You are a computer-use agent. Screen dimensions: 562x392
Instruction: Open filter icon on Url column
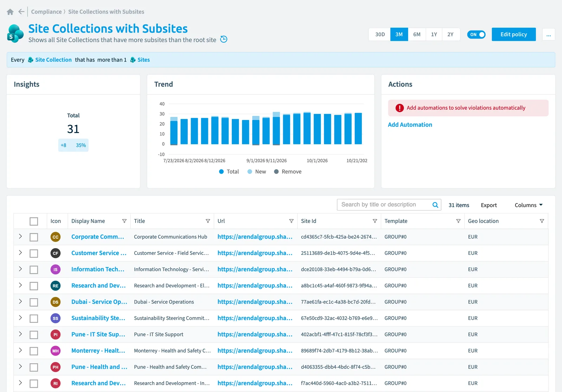click(x=291, y=221)
